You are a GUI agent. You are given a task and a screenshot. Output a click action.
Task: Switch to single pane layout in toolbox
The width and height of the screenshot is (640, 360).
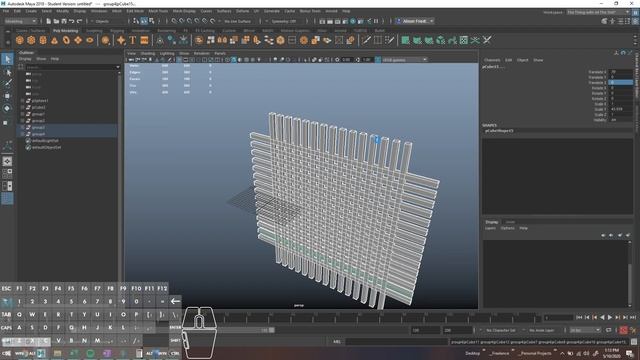pyautogui.click(x=7, y=161)
